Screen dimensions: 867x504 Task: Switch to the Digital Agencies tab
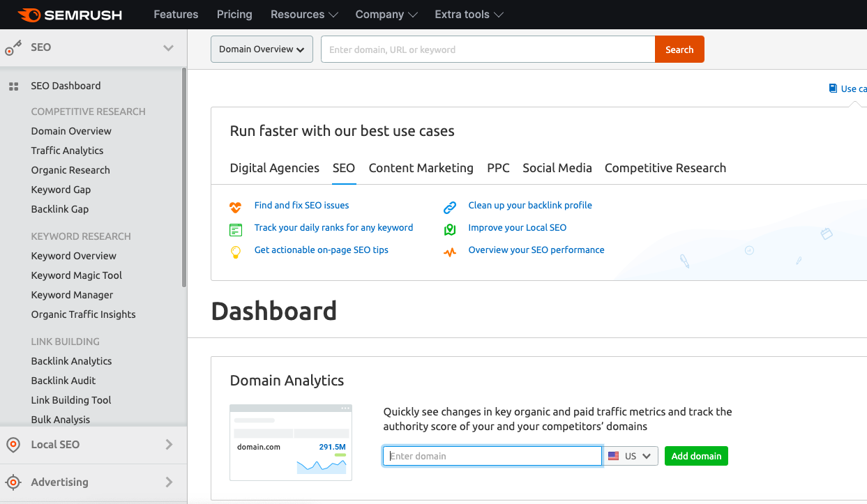tap(275, 168)
